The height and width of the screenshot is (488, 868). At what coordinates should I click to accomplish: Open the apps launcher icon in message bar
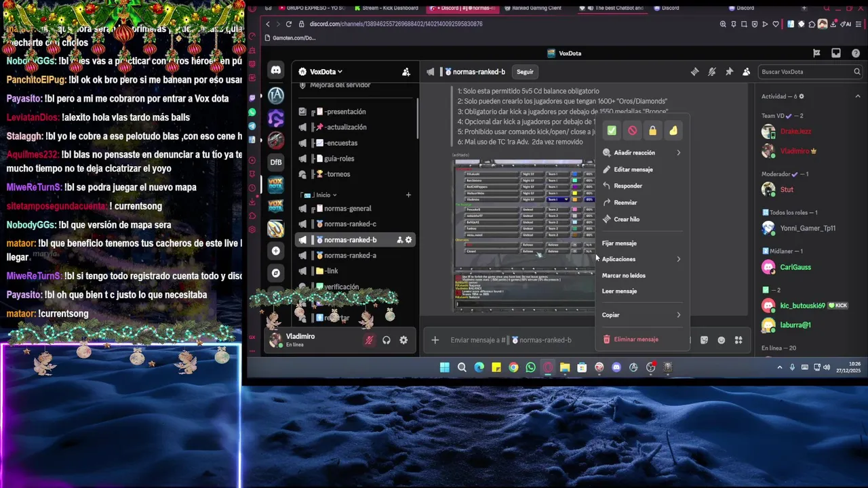(x=738, y=340)
